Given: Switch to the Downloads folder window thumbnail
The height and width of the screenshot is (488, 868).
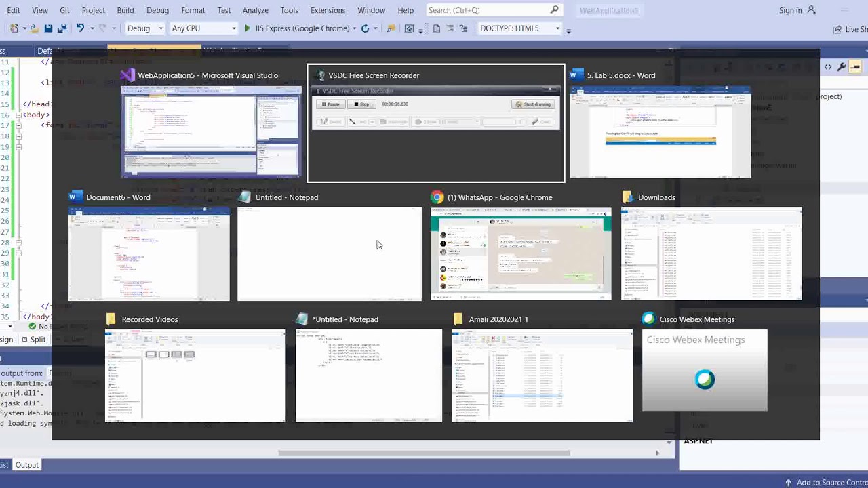Looking at the screenshot, I should tap(712, 253).
